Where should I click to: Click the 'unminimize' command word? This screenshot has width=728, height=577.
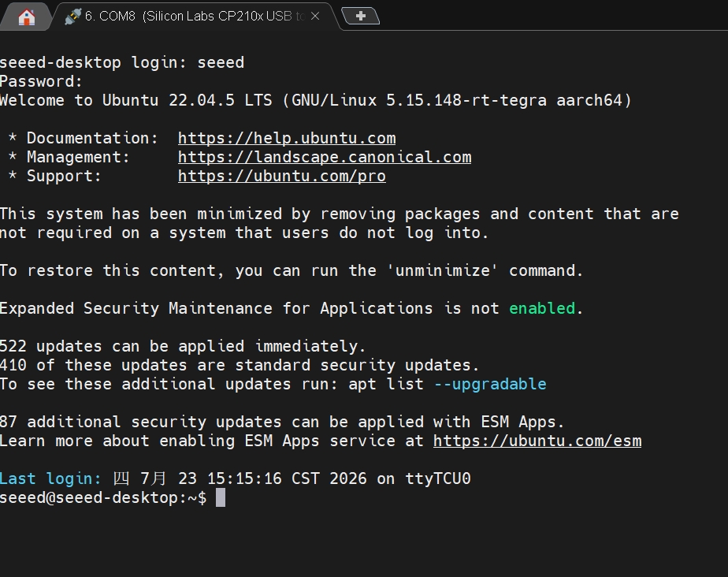click(x=442, y=271)
